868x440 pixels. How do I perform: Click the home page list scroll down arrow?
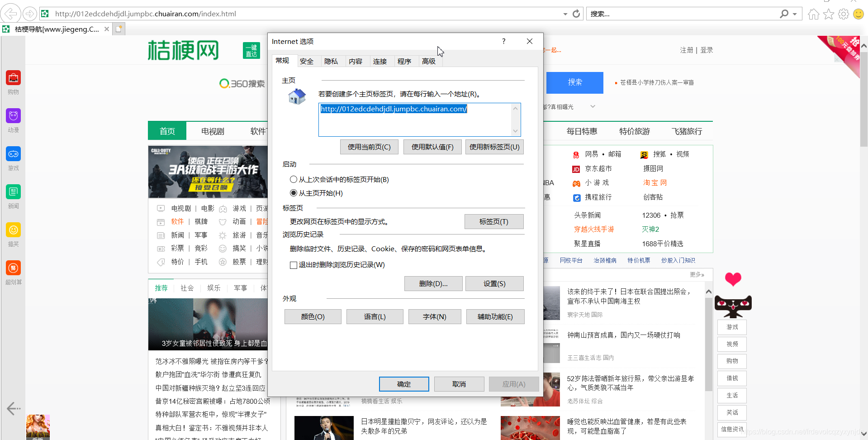click(x=515, y=131)
